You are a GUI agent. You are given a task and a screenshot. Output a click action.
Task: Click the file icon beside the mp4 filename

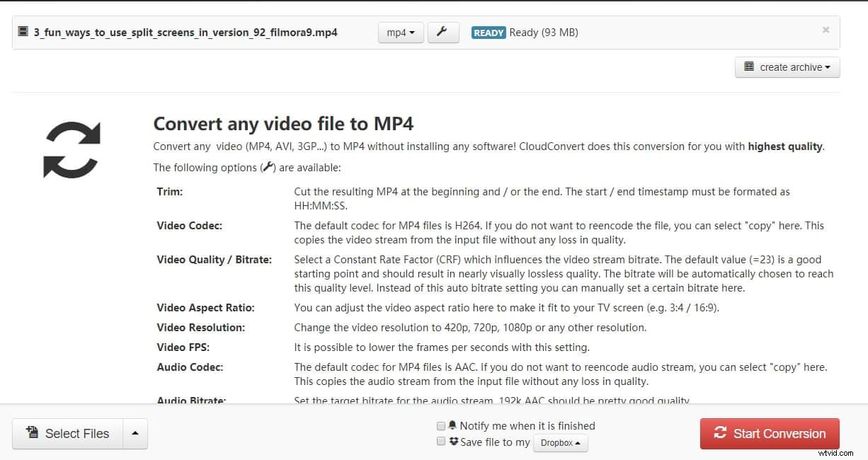tap(23, 32)
